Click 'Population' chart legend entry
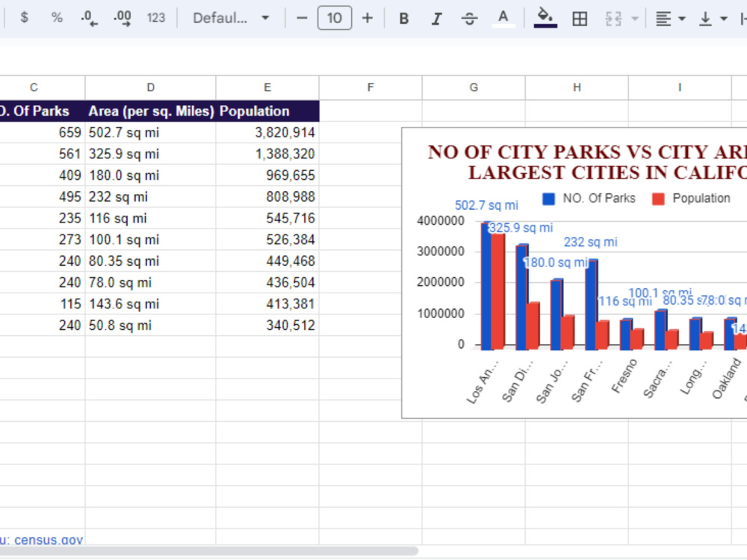This screenshot has width=747, height=560. point(691,199)
